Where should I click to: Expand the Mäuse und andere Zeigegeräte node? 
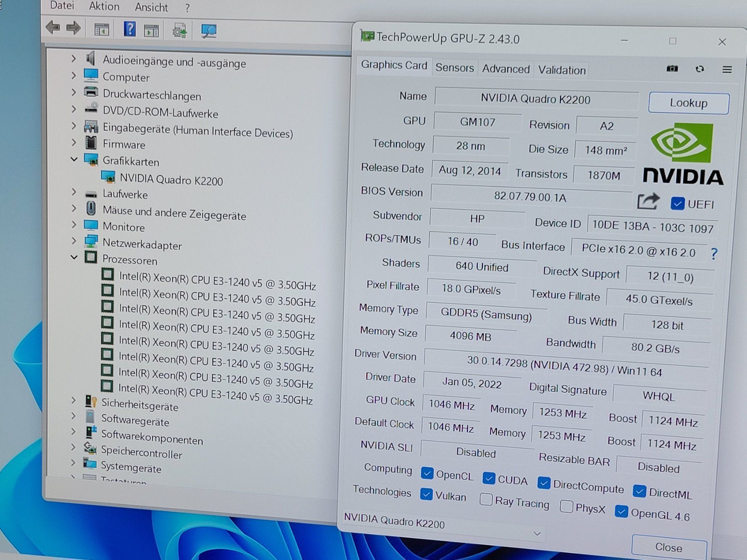74,208
